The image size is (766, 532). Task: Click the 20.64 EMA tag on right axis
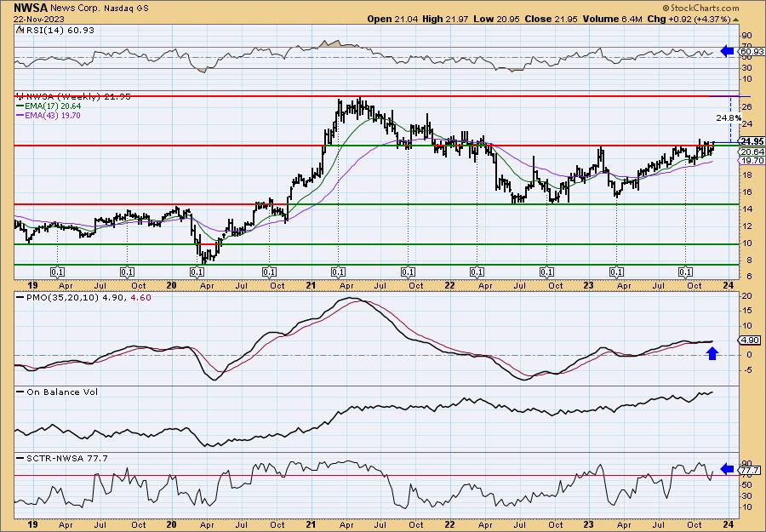click(752, 152)
